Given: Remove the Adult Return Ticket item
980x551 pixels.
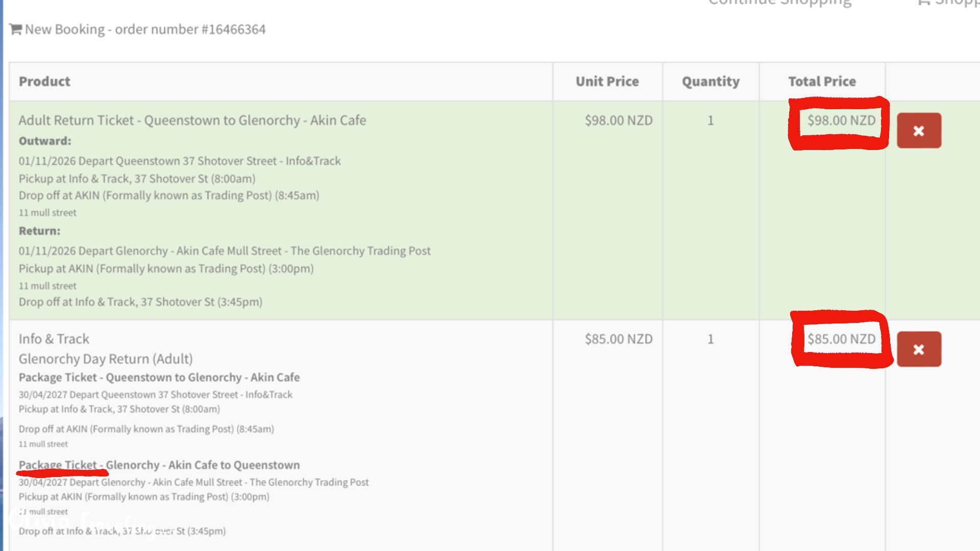Looking at the screenshot, I should [x=919, y=131].
